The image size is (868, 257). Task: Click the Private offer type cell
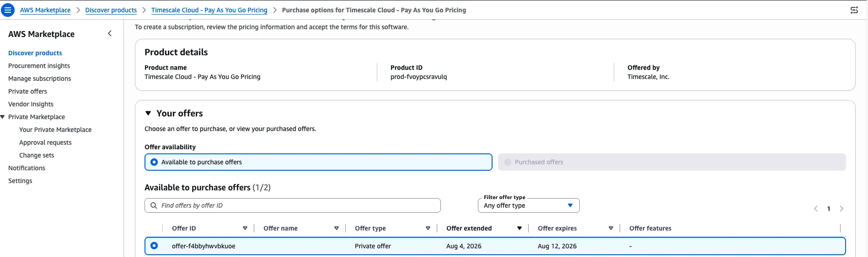point(373,246)
